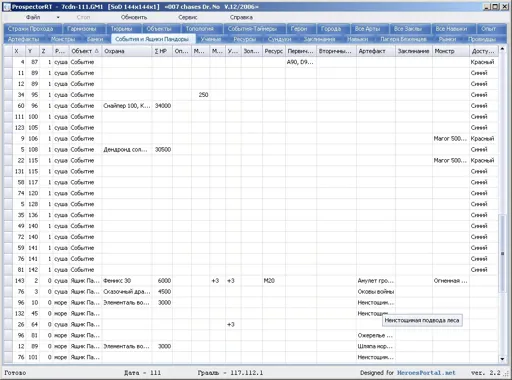Switch to the Ресурсы tab
Viewport: 512px width, 380px height.
245,39
